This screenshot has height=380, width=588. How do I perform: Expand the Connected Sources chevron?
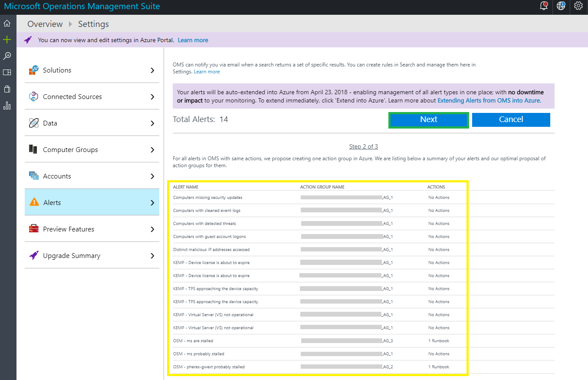click(152, 96)
